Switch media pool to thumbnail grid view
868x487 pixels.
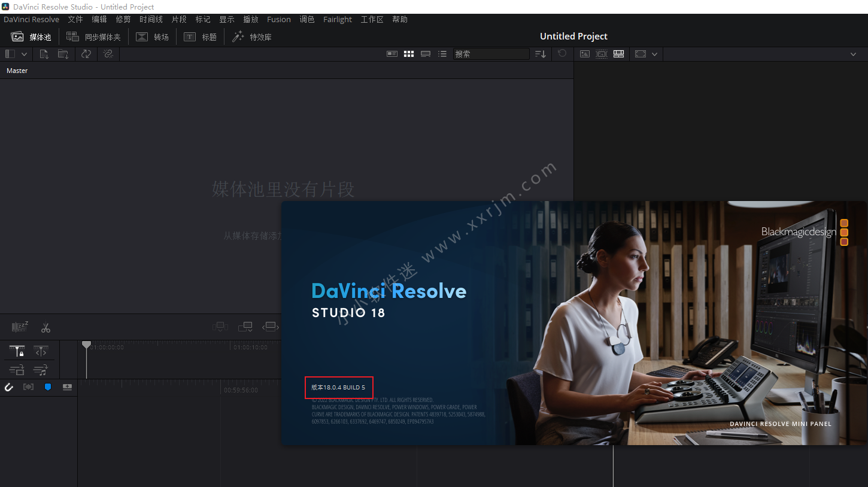[x=409, y=54]
